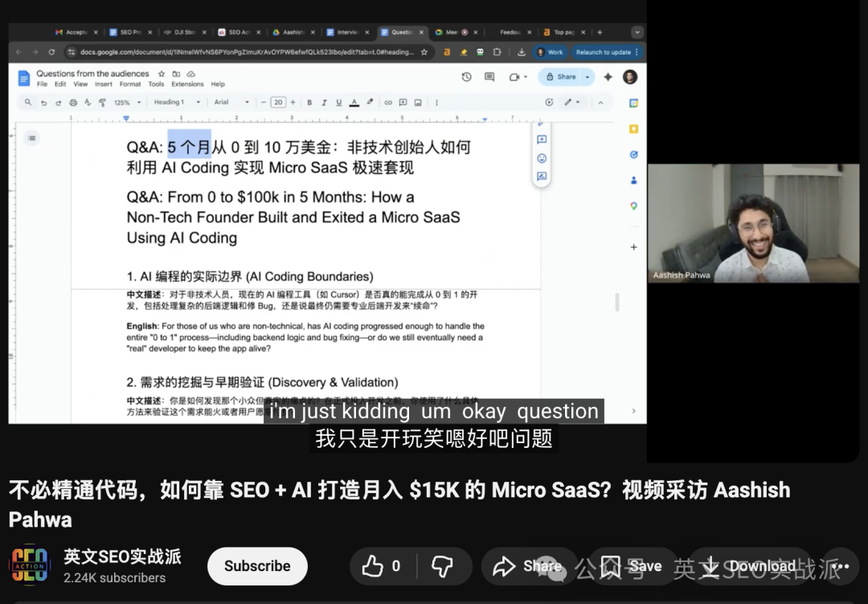Open the highlight color pen tool
The width and height of the screenshot is (868, 604).
370,102
